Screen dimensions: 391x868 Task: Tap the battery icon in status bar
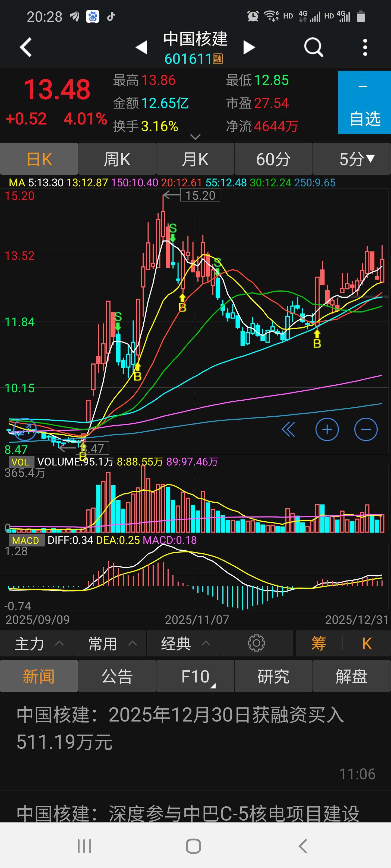coord(361,16)
